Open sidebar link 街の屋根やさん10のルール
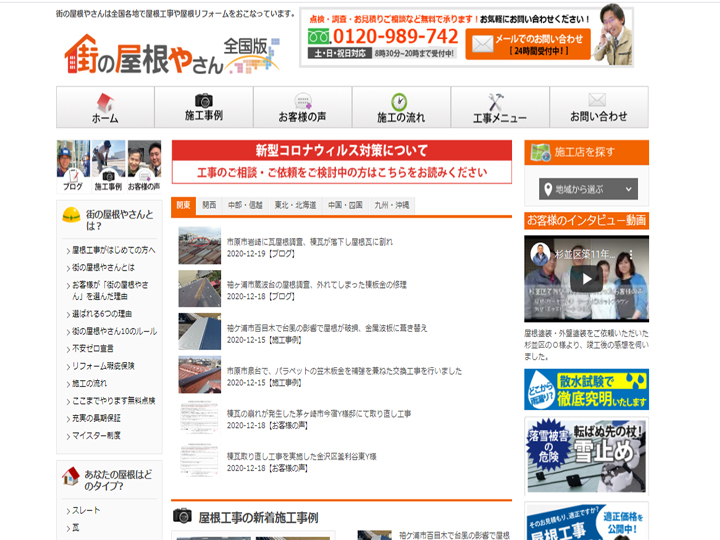 [x=114, y=332]
